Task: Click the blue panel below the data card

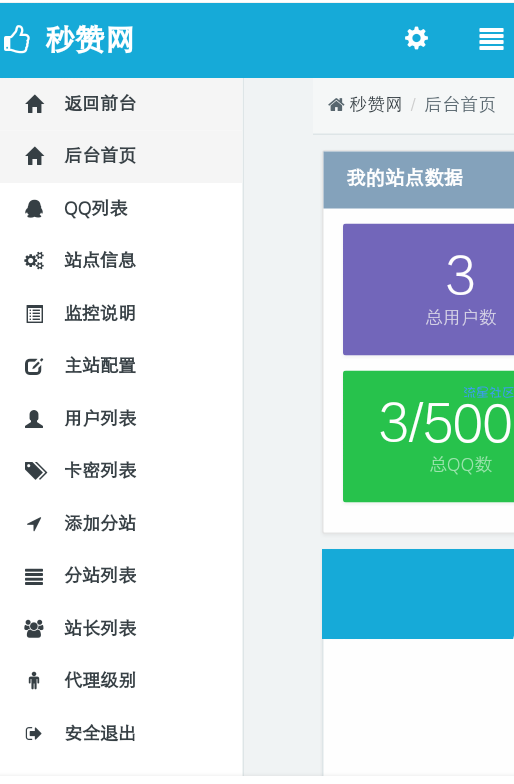Action: pyautogui.click(x=418, y=594)
